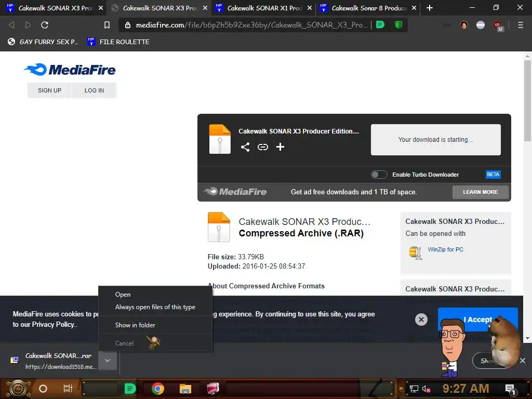The image size is (532, 399).
Task: Open the uBlock Origin extension showing 12
Action: (498, 25)
